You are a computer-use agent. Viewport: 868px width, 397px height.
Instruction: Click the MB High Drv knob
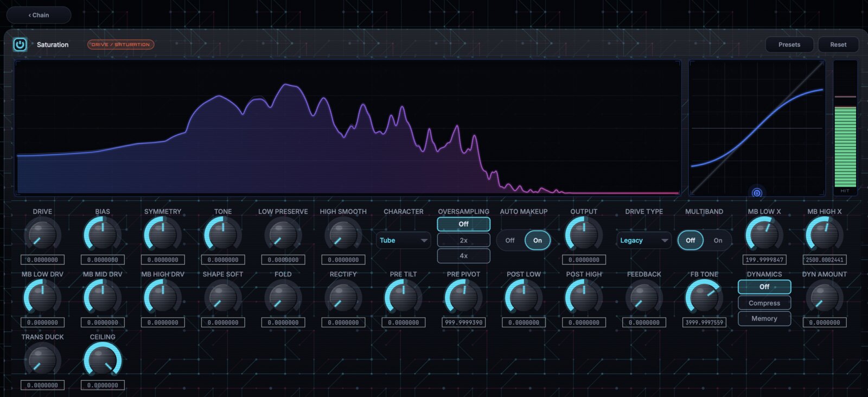coord(163,298)
